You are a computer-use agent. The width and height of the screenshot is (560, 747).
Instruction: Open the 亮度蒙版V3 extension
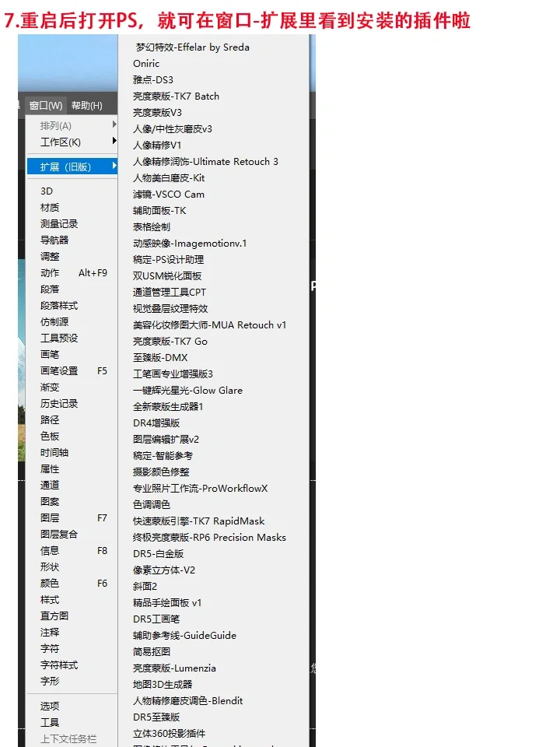click(158, 112)
